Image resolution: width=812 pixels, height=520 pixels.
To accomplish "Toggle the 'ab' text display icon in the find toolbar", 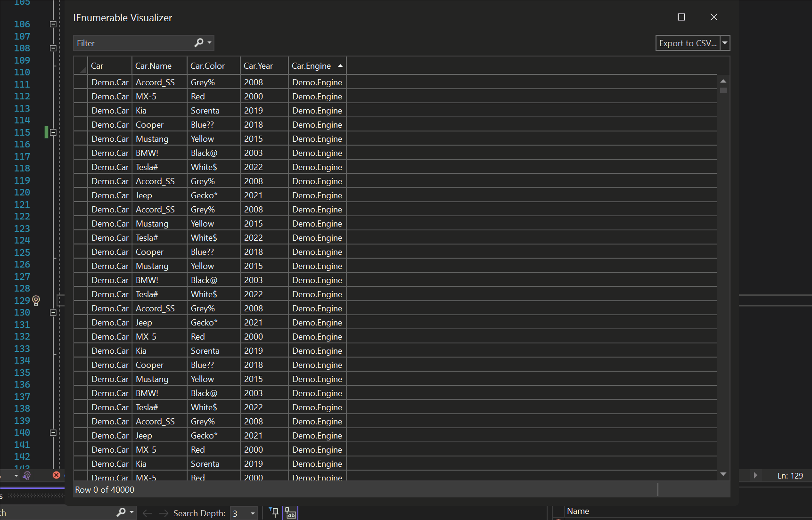I will (x=290, y=512).
